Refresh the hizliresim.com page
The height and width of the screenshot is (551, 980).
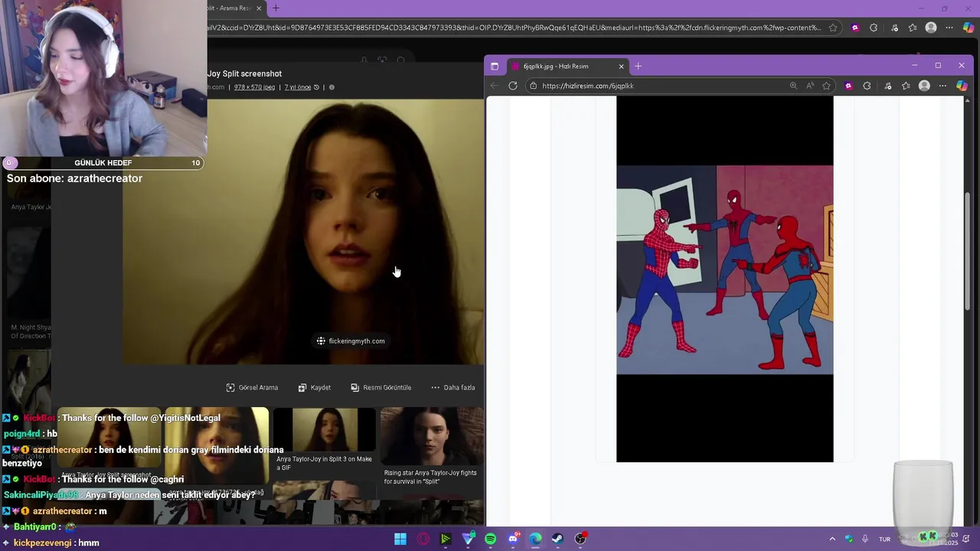click(x=513, y=86)
